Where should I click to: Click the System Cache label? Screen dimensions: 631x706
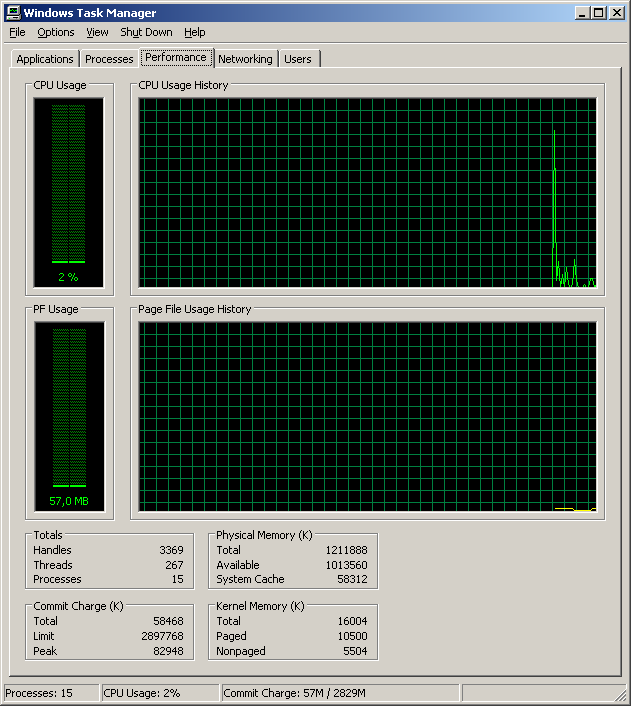coord(250,579)
